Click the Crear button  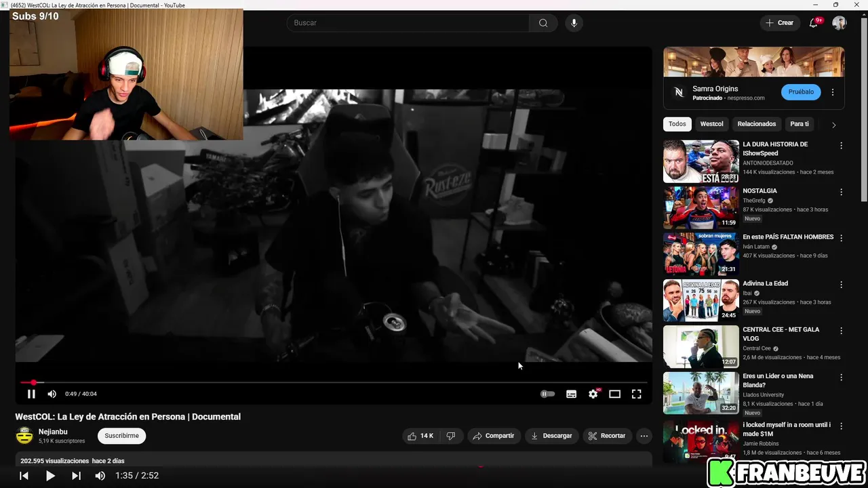click(x=779, y=23)
